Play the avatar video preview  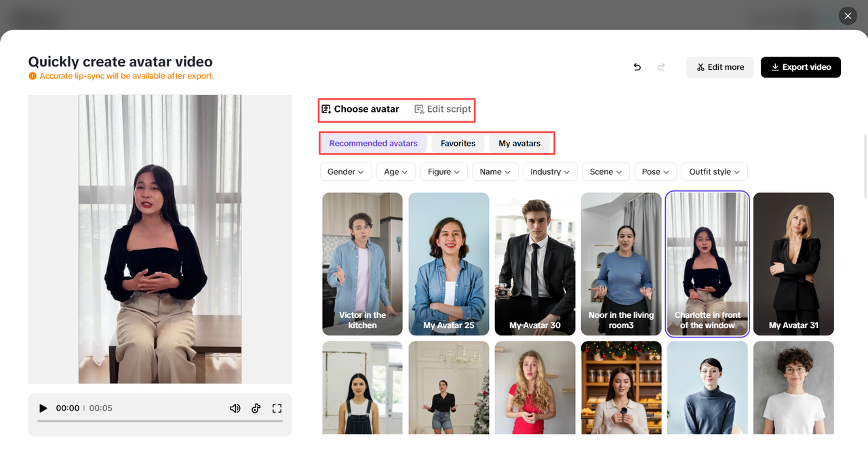tap(43, 408)
